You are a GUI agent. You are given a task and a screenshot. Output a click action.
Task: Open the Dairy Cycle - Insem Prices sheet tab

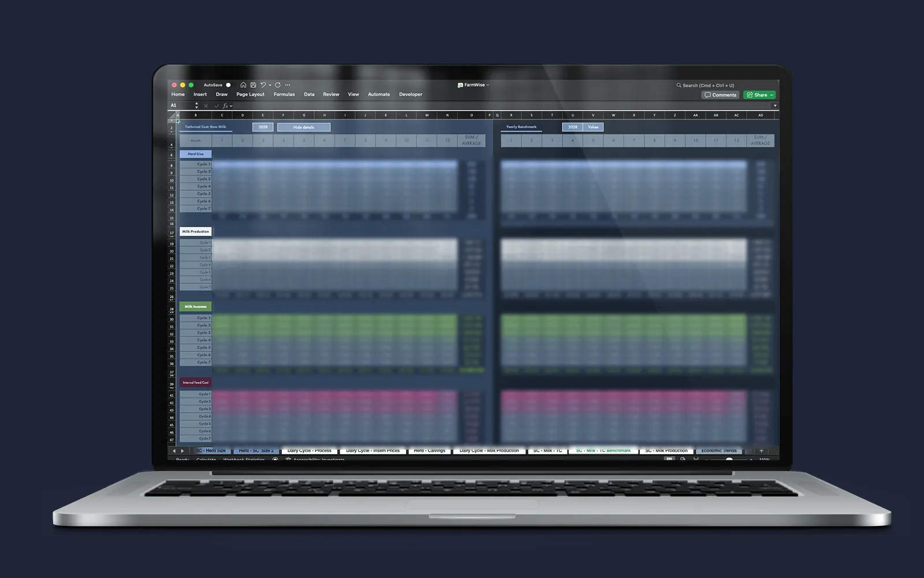click(373, 451)
